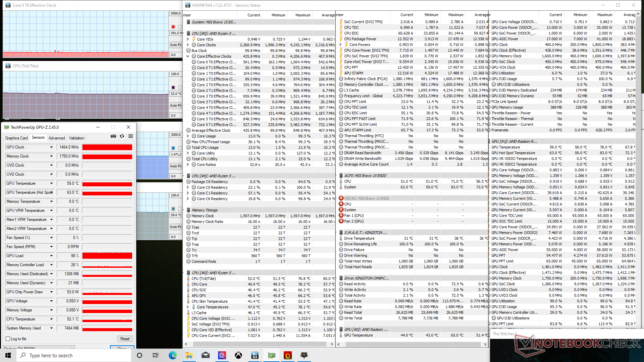
Task: Open the GPU Load dropdown in GPU-Z
Action: (x=51, y=256)
